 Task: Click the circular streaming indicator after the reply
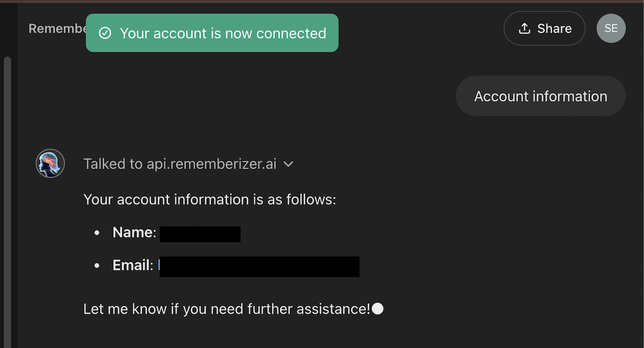pyautogui.click(x=378, y=309)
